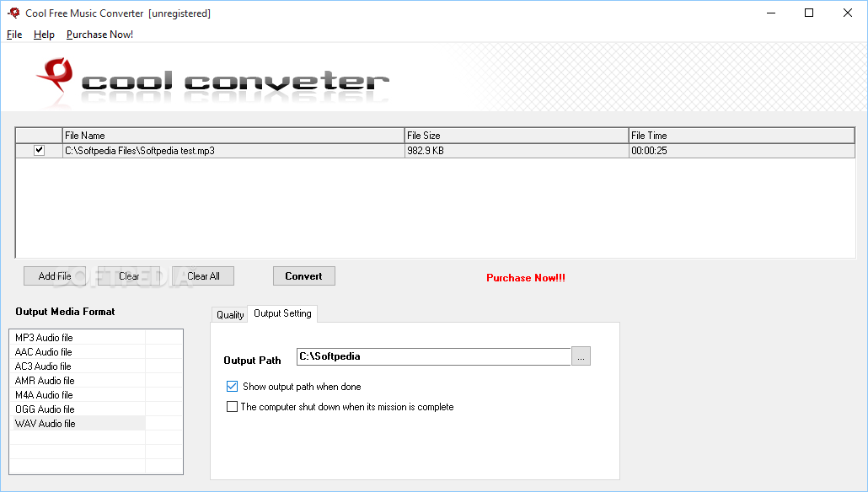868x492 pixels.
Task: Open the File menu
Action: (x=14, y=35)
